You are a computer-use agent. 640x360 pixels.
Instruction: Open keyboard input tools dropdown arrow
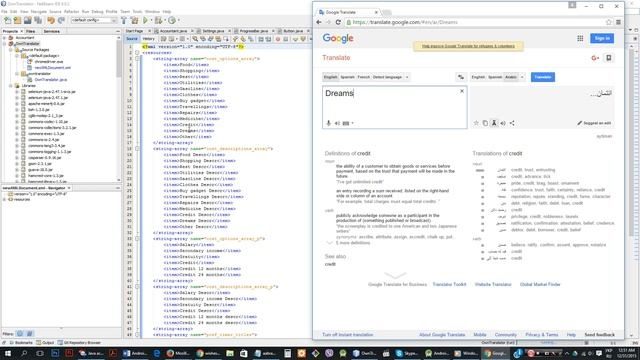click(352, 123)
